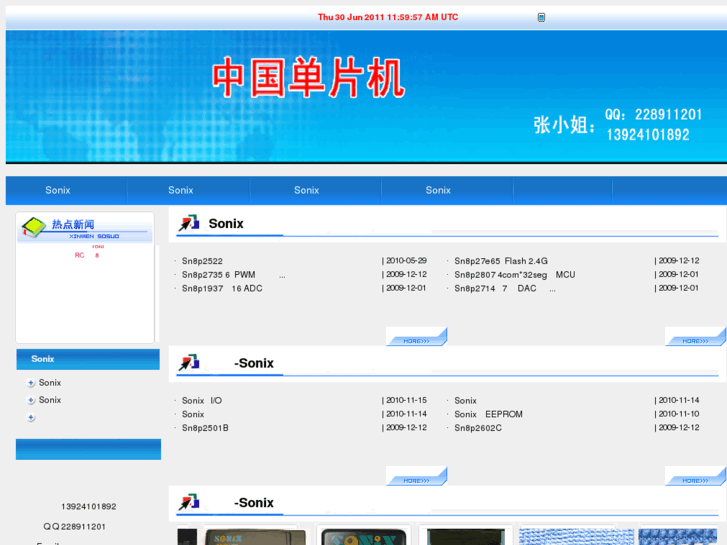The height and width of the screenshot is (545, 727).
Task: Open the Sonix I/O article link
Action: click(x=202, y=401)
